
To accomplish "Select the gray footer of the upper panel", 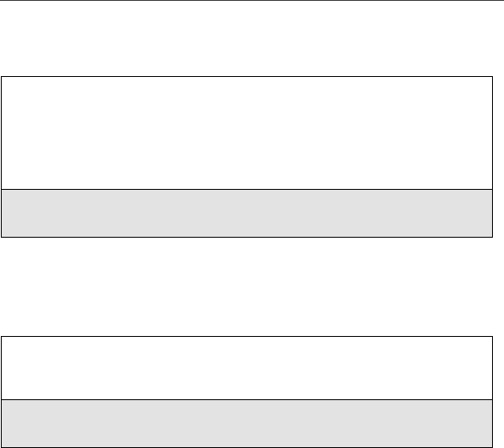I will [x=247, y=213].
